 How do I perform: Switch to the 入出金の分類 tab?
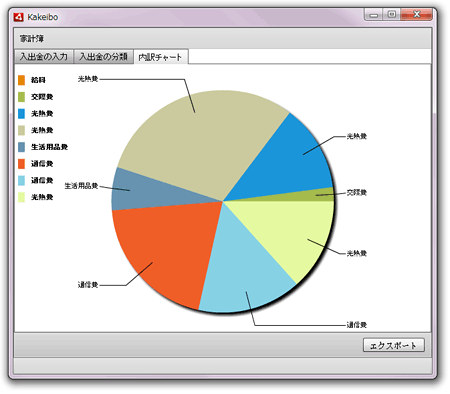pyautogui.click(x=103, y=56)
